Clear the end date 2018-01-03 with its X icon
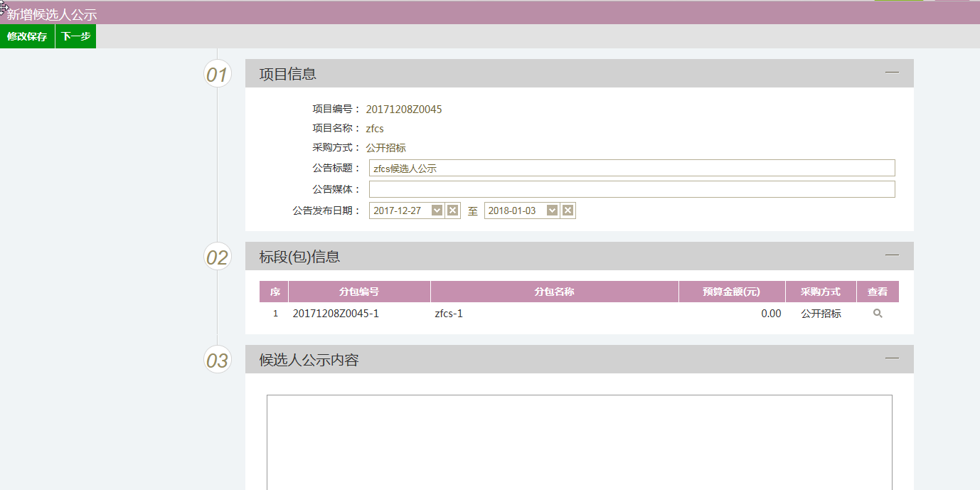This screenshot has height=490, width=980. point(568,211)
